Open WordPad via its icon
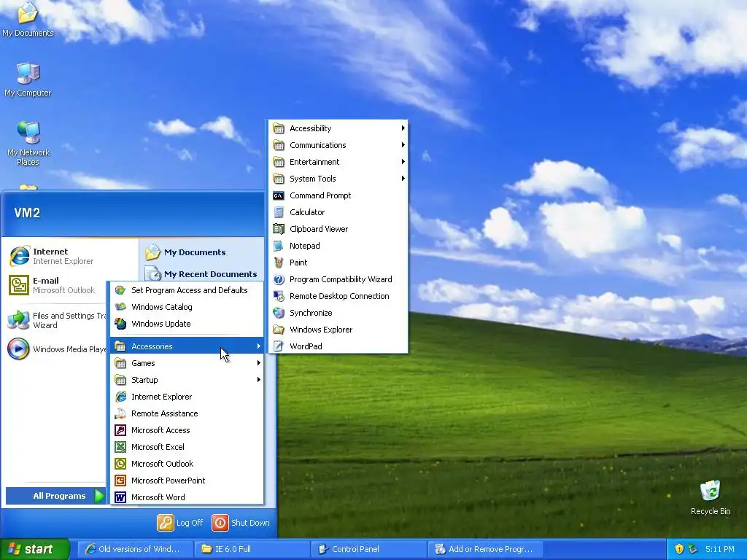The width and height of the screenshot is (747, 560). pos(278,346)
